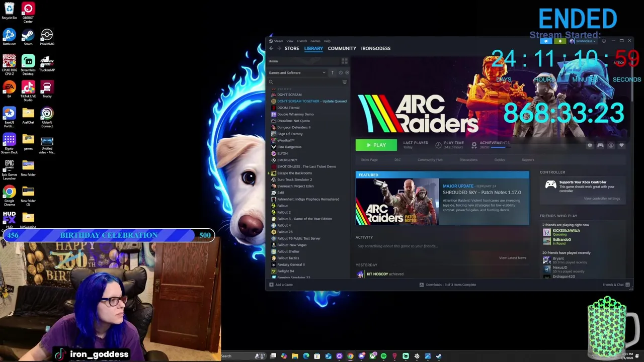Screen dimensions: 644x362
Task: Sort the library with the up arrow icon
Action: pyautogui.click(x=332, y=72)
